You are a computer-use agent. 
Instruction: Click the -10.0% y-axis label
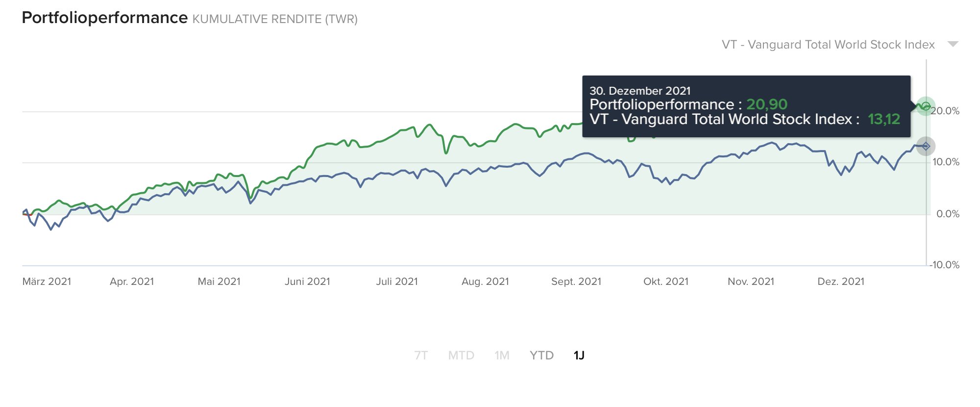[x=945, y=265]
